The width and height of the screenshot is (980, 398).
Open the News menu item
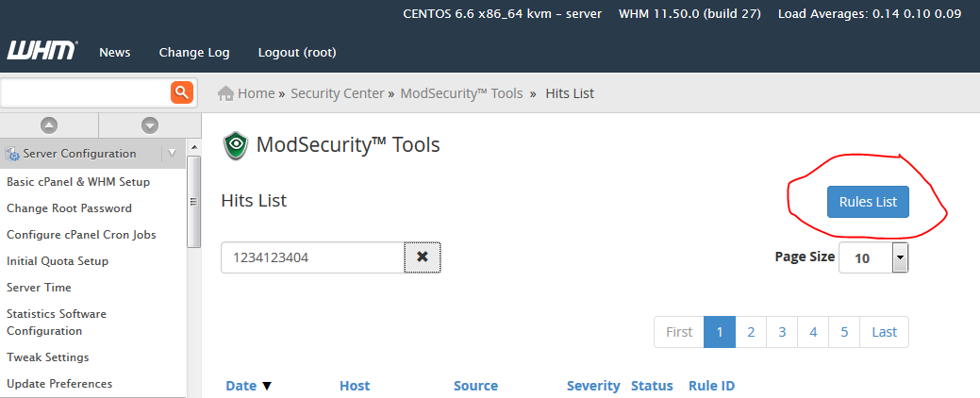[x=115, y=53]
